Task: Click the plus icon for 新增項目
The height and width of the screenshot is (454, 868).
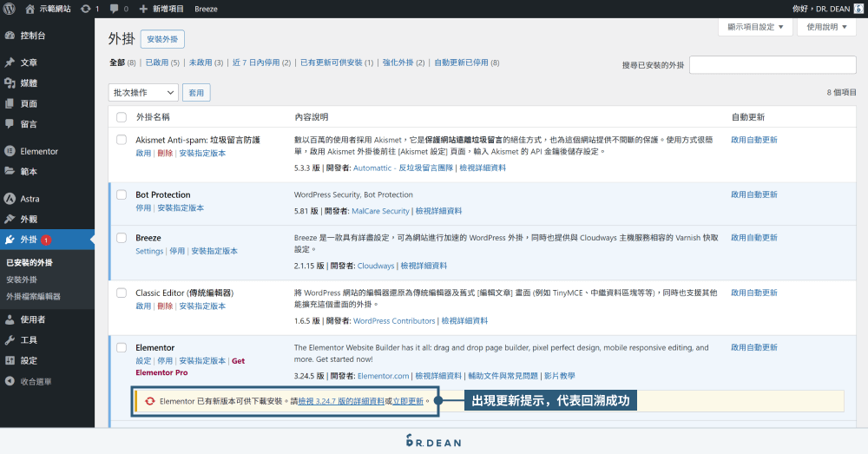Action: [143, 9]
